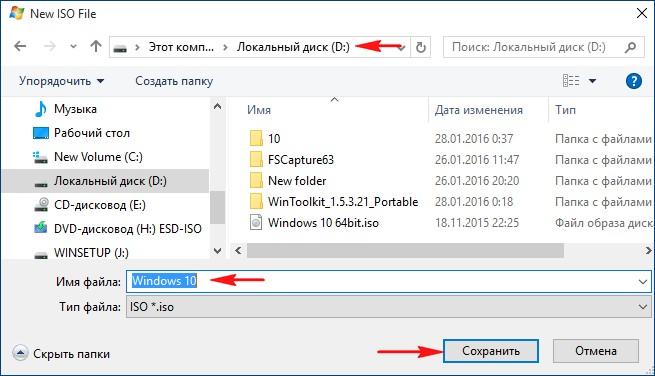This screenshot has width=655, height=376.
Task: Click the DVD drive icon for H:
Action: point(41,228)
